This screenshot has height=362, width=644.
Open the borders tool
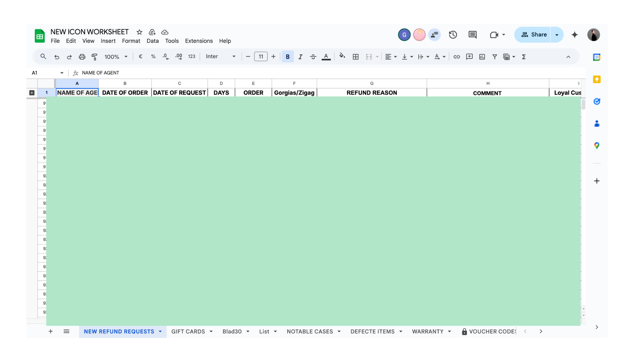[x=356, y=57]
